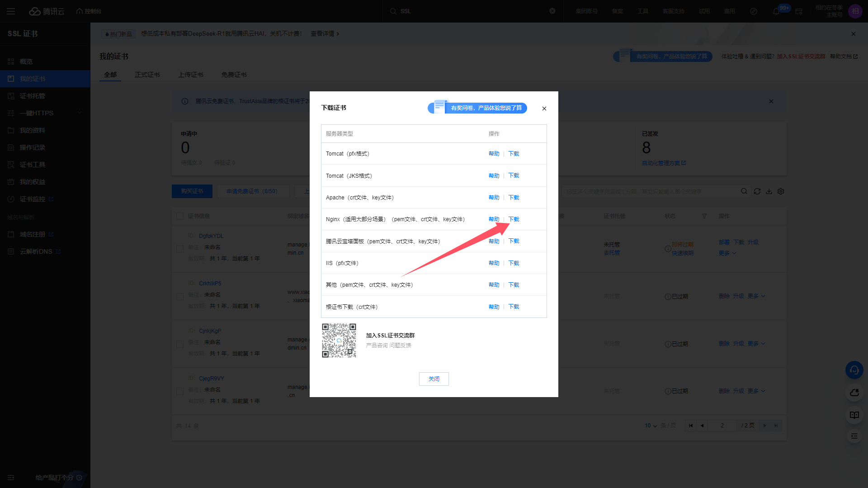Download the Nginx certificate files
The width and height of the screenshot is (868, 488).
tap(514, 219)
